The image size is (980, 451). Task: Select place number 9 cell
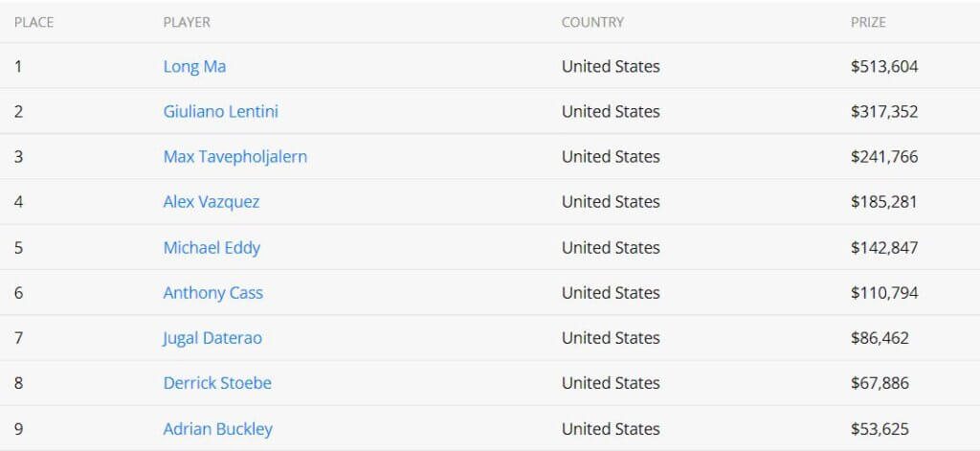19,429
